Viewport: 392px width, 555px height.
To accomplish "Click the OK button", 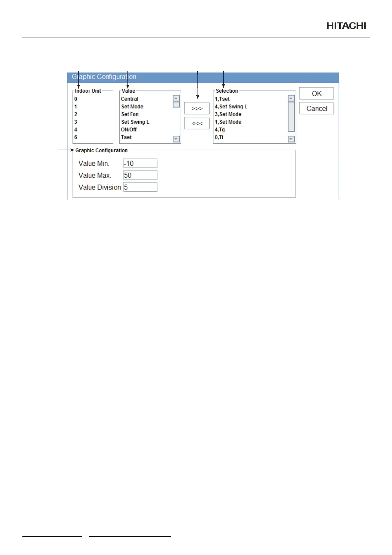I will (316, 94).
